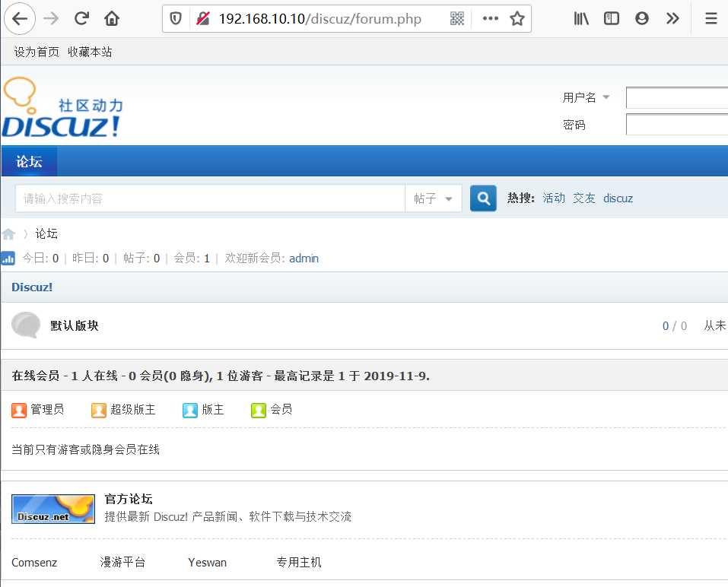Click the 当前只有游客或隐身会员在线 text
Viewport: 728px width, 587px height.
coord(85,449)
